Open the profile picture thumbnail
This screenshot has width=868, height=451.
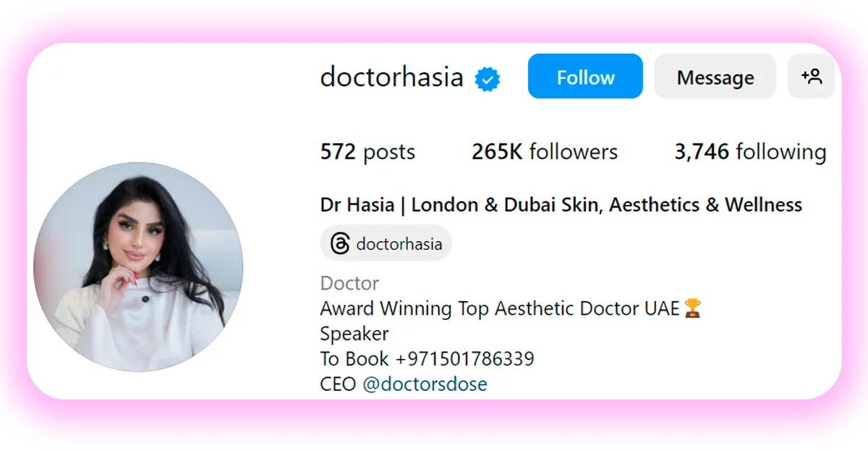[138, 267]
